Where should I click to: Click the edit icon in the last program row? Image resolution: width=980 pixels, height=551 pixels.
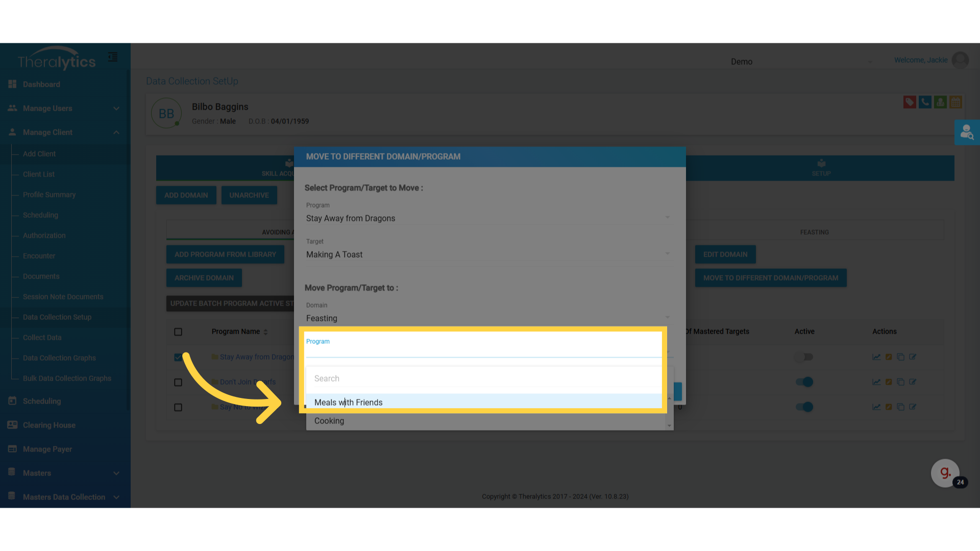(913, 407)
